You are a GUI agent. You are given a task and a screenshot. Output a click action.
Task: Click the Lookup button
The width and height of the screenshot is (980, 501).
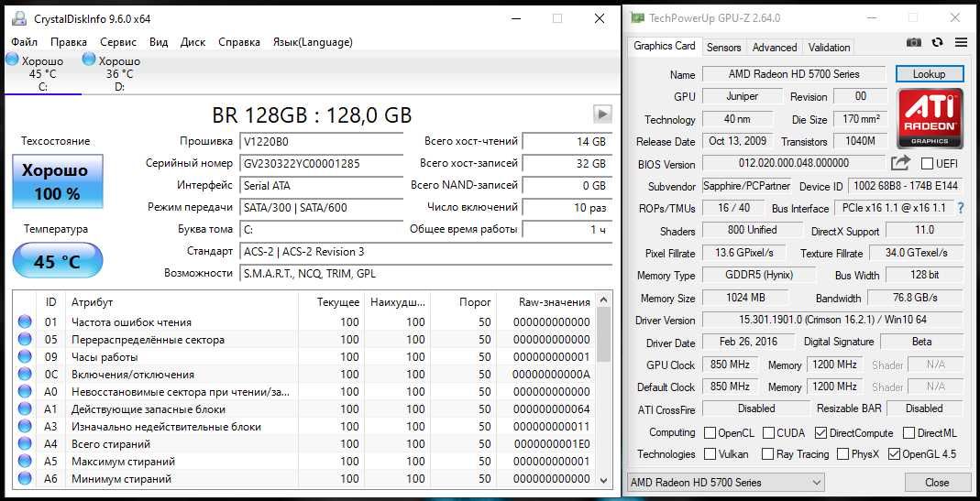pos(929,73)
